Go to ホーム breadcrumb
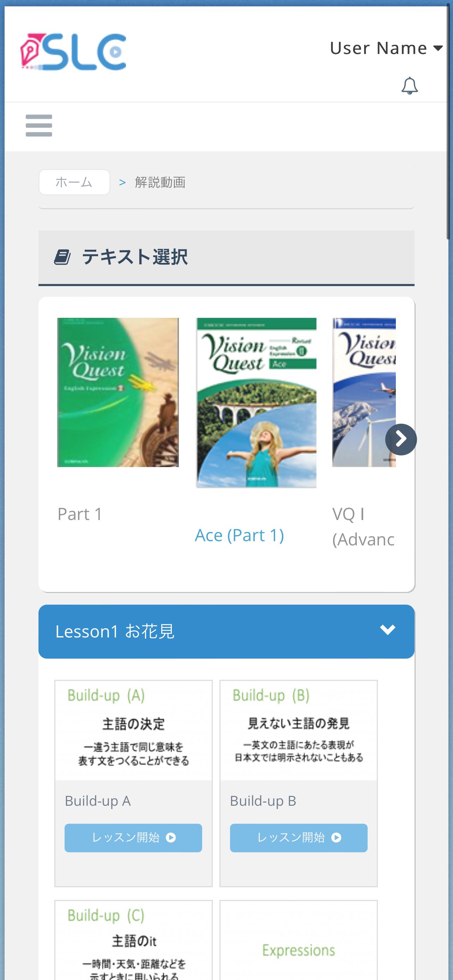This screenshot has width=453, height=980. (74, 182)
